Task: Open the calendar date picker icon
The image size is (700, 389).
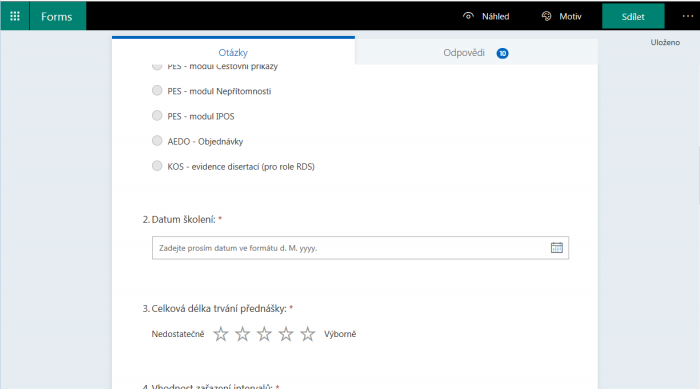Action: tap(557, 247)
